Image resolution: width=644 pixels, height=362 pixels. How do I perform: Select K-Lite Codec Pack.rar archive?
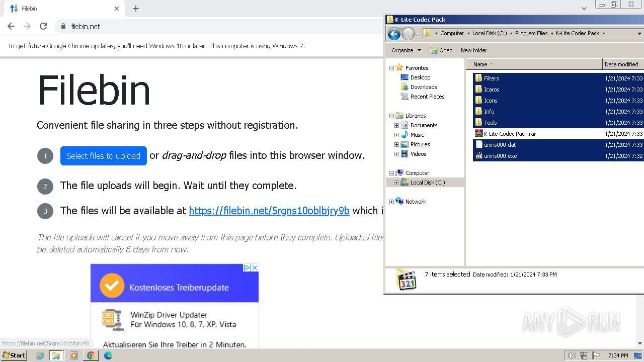(558, 134)
